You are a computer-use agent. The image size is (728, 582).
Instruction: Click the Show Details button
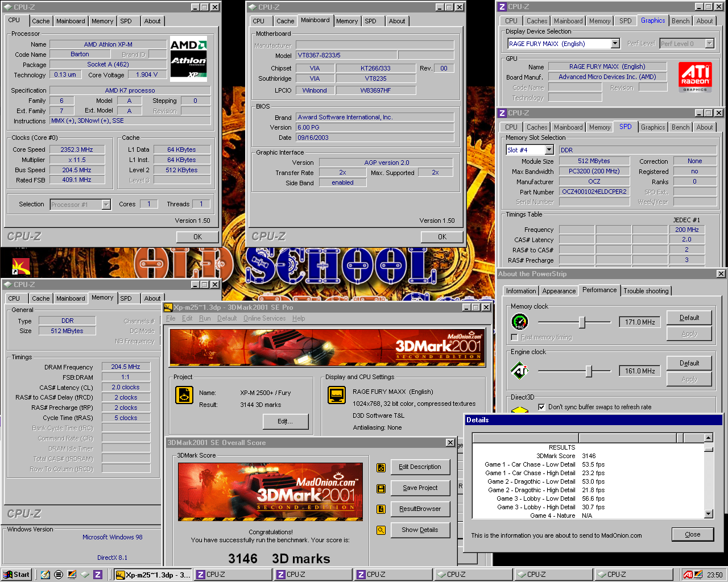(420, 530)
